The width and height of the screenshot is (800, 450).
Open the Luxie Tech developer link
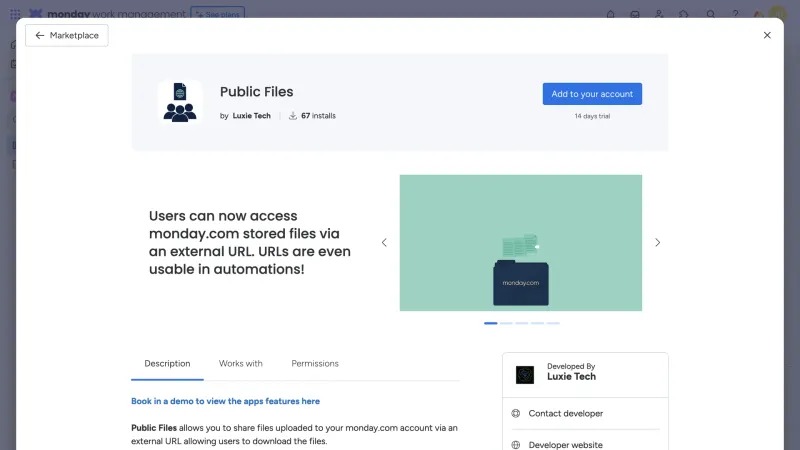[252, 116]
